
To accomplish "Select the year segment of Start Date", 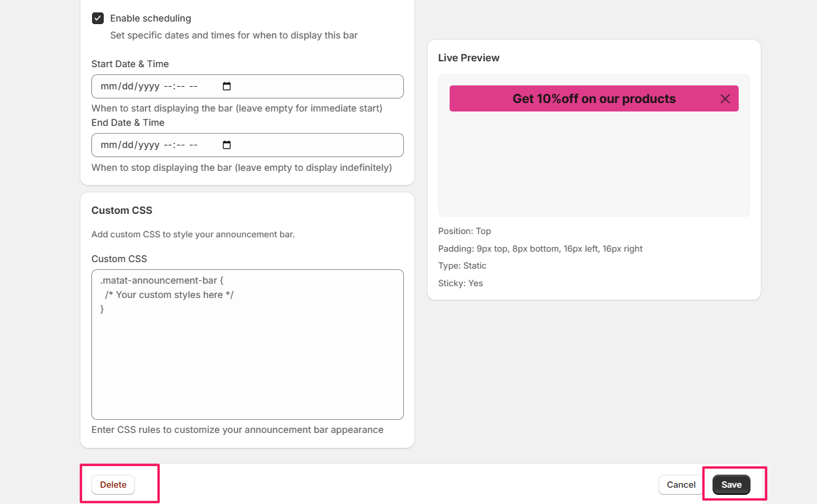I will pos(148,86).
